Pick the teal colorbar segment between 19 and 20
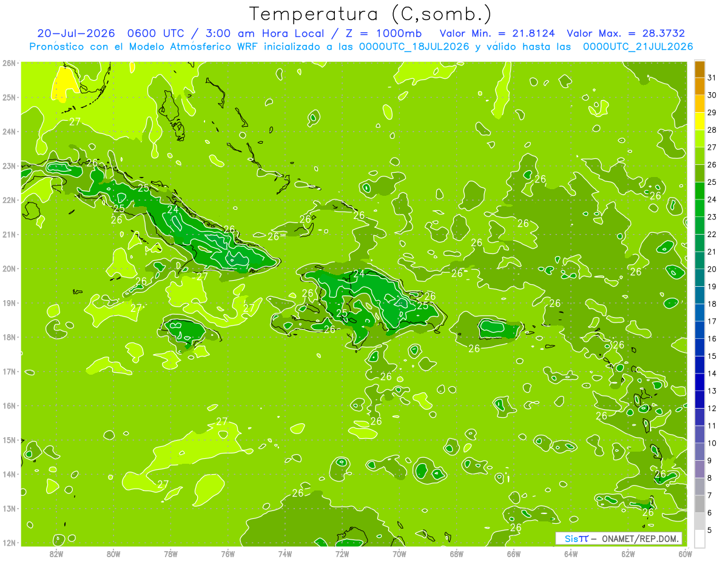 699,278
